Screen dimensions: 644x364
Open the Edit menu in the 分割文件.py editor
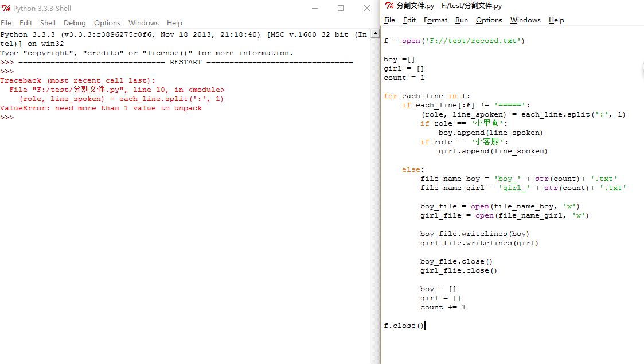click(409, 20)
